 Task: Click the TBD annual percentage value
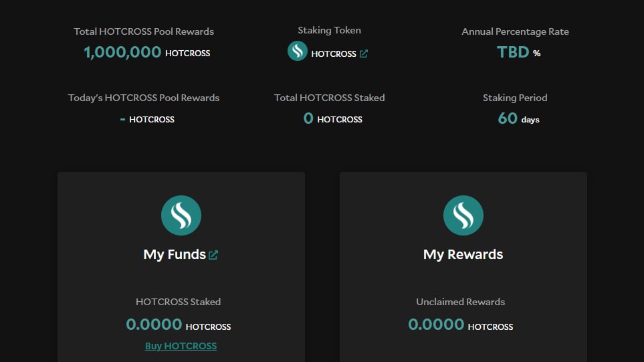point(513,52)
